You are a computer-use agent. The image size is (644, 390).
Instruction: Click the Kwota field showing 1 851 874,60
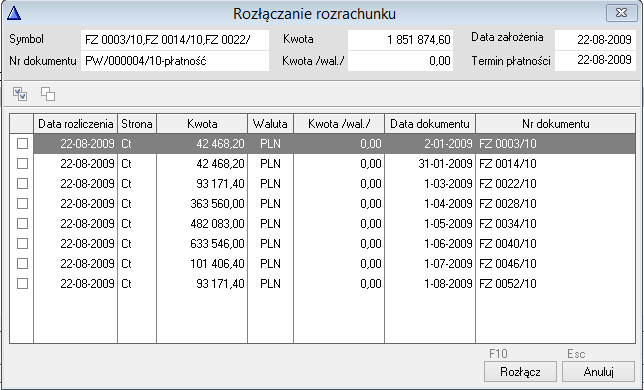coord(400,40)
